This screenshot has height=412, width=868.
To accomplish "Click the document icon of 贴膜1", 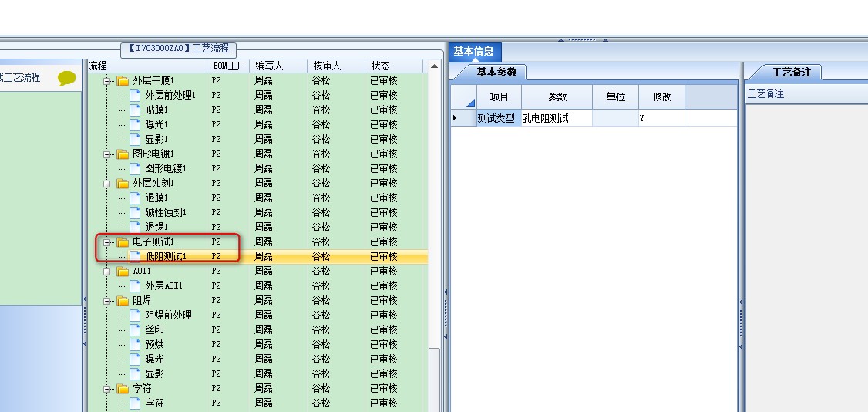I will point(135,110).
